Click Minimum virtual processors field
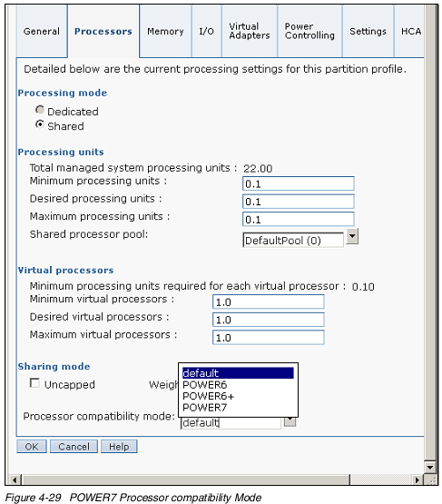Screen dimensions: 442x504 tap(269, 302)
